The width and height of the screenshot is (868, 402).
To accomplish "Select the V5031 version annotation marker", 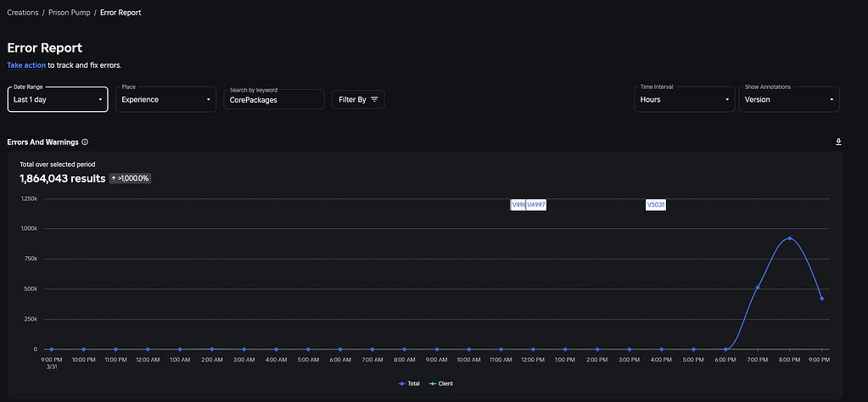I will (x=656, y=204).
